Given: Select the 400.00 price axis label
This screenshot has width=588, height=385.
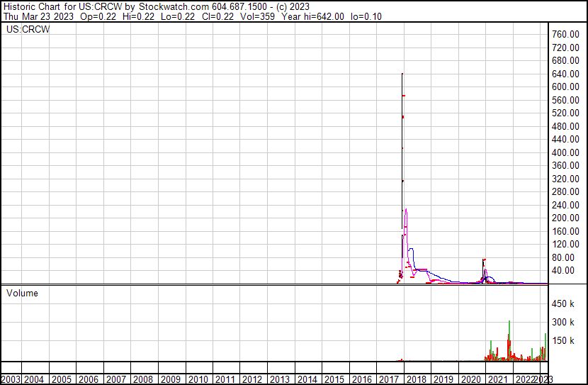Looking at the screenshot, I should coord(566,152).
